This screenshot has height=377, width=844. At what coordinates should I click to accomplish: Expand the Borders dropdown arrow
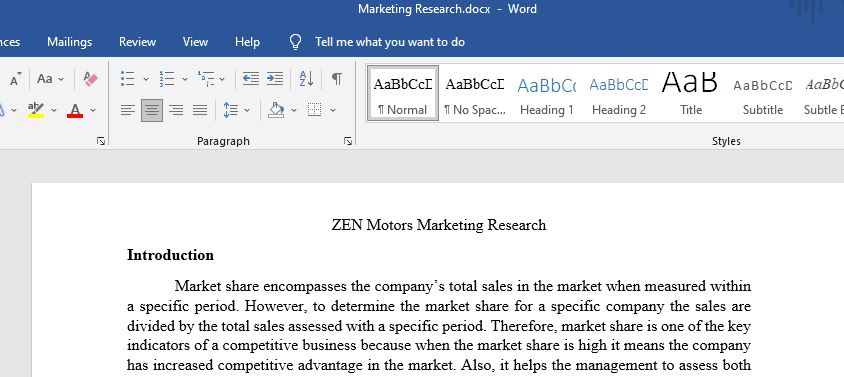(333, 110)
